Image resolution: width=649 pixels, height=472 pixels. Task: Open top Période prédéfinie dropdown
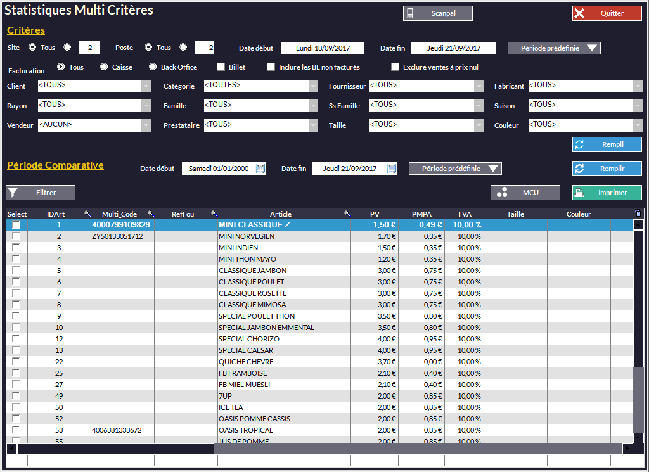coord(555,47)
